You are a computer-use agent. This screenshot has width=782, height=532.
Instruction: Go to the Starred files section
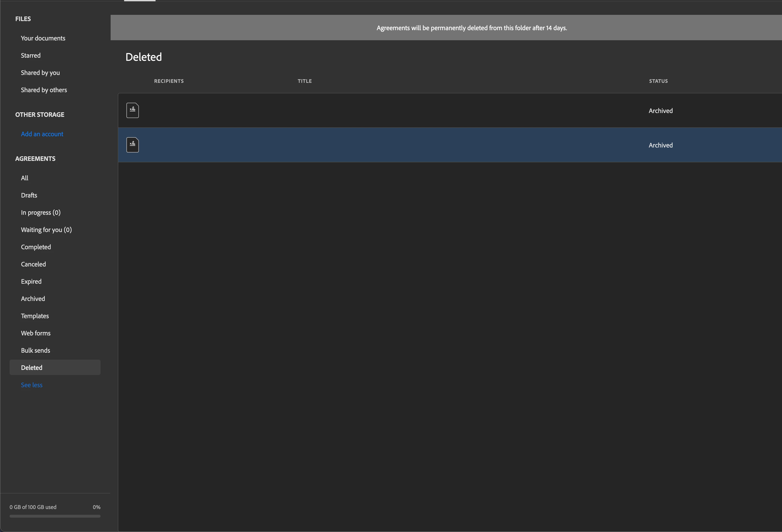pyautogui.click(x=31, y=55)
